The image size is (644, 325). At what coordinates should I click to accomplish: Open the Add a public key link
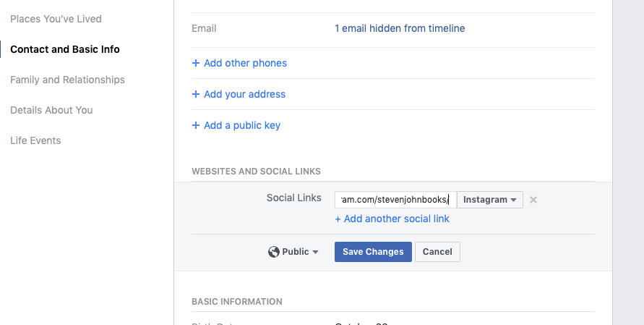pyautogui.click(x=242, y=125)
